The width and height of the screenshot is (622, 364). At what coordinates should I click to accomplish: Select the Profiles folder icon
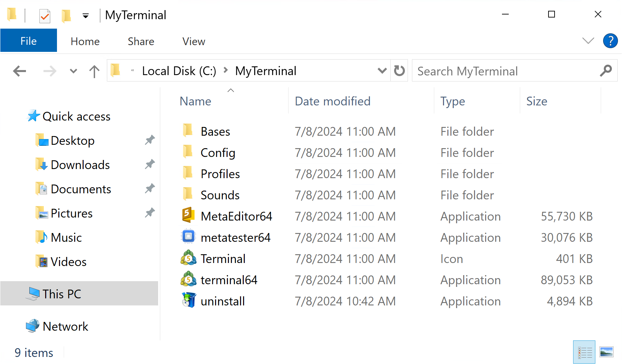[x=188, y=173]
